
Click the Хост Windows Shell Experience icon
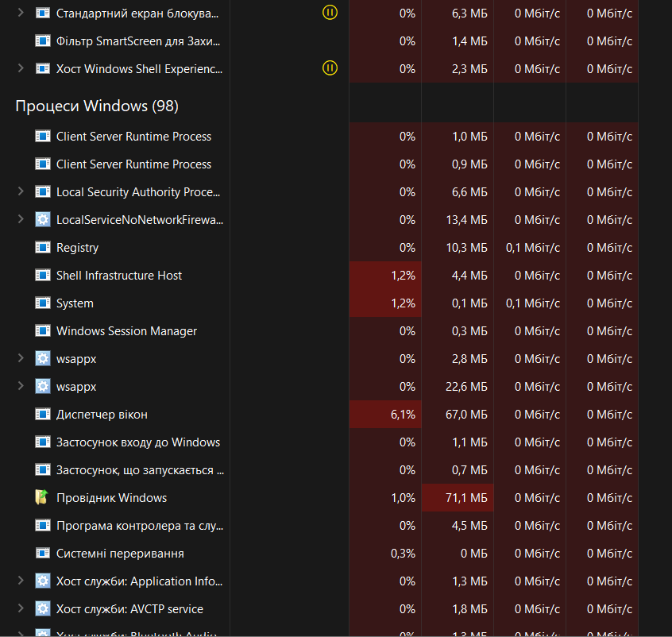(42, 68)
